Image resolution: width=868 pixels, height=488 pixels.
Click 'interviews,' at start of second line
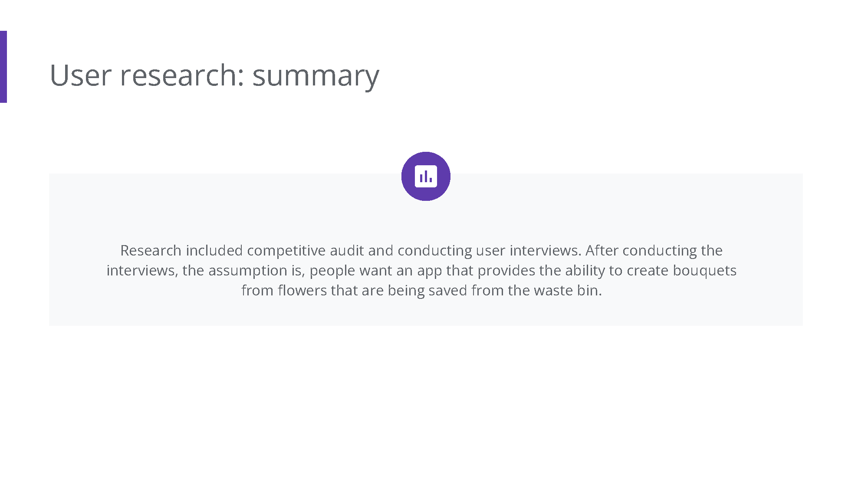tap(142, 270)
